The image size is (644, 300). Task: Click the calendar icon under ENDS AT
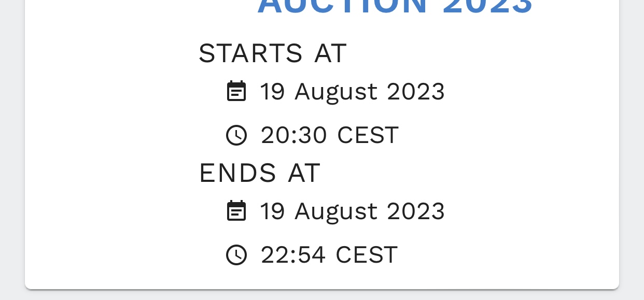point(236,211)
